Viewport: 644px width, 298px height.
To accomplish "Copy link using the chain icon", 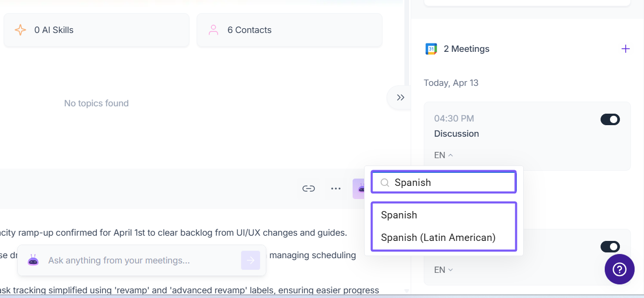I will [x=309, y=189].
